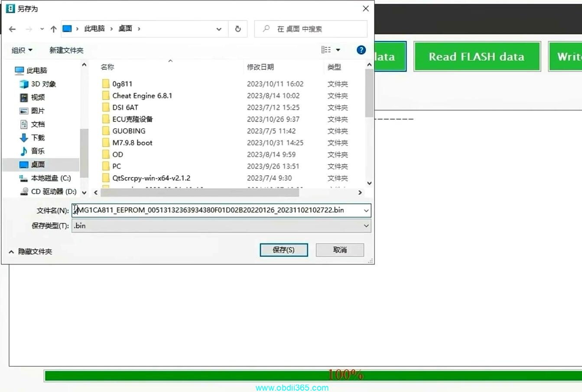Select the PC folder

coord(112,166)
